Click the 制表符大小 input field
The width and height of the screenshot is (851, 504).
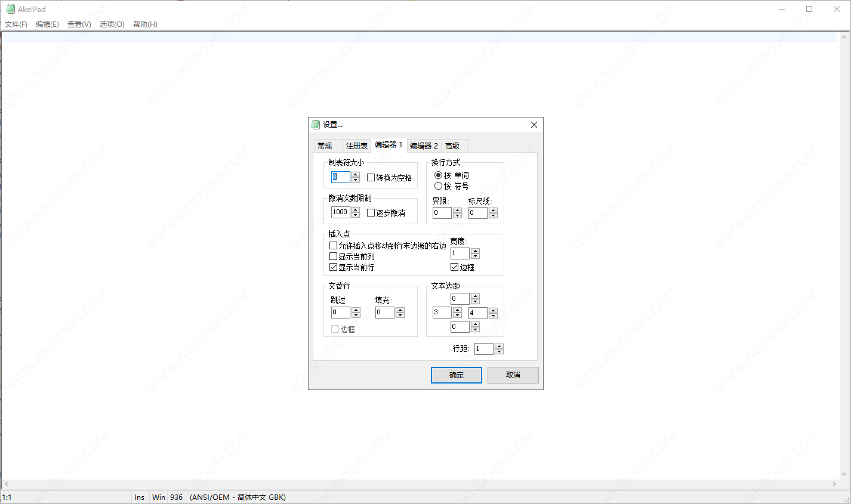(341, 177)
